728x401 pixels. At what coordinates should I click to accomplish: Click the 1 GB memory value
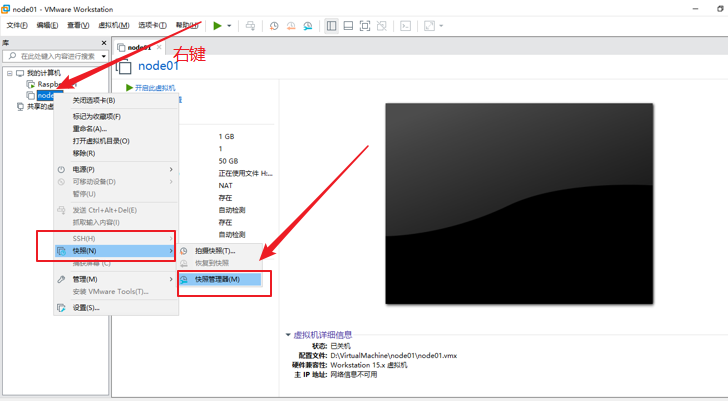click(227, 136)
